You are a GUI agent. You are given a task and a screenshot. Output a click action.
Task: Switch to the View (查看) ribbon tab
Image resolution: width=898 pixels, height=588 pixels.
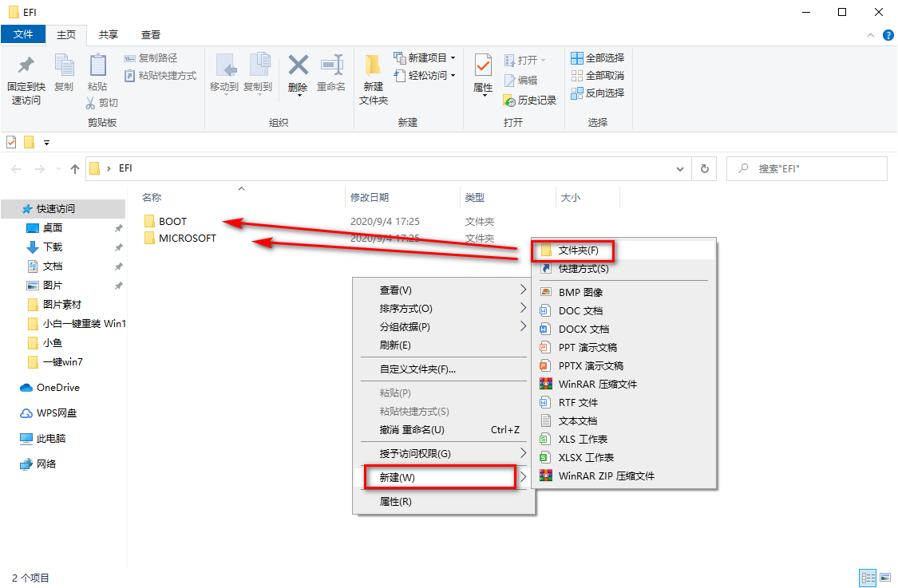click(151, 35)
